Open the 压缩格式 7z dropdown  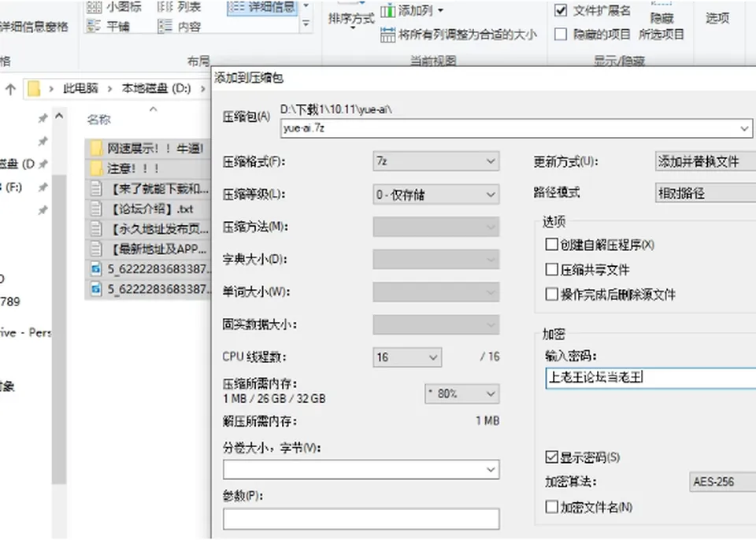coord(435,161)
